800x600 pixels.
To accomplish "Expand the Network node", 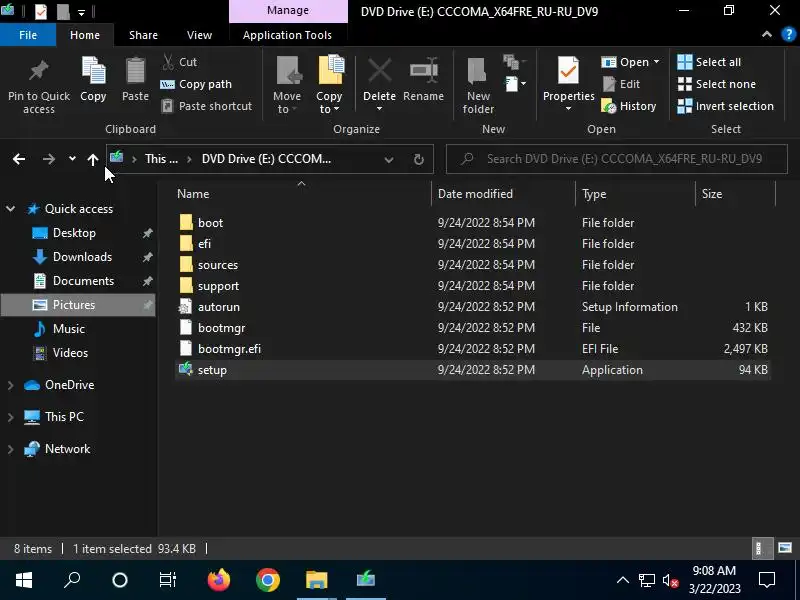I will tap(10, 449).
